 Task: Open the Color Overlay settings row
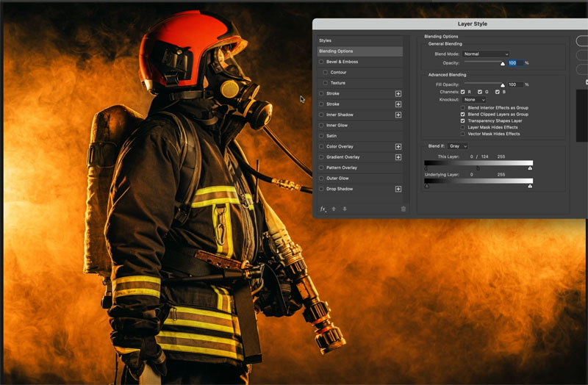[360, 146]
